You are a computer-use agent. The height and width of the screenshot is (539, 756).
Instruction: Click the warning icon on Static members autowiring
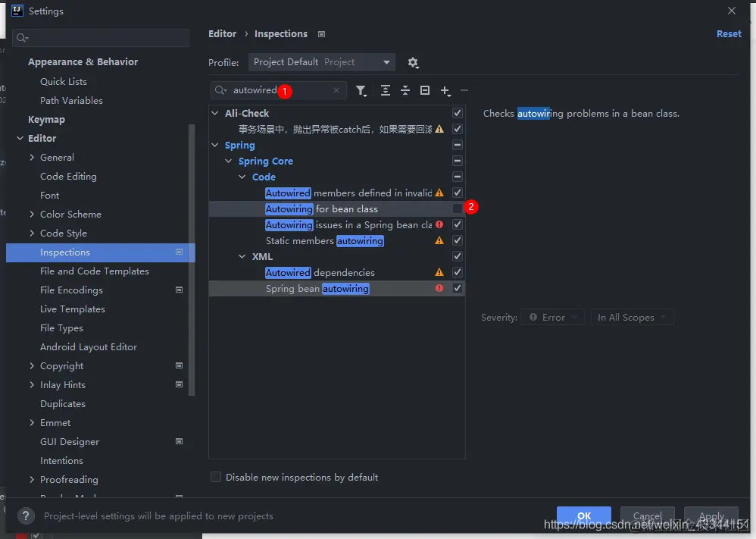coord(439,240)
